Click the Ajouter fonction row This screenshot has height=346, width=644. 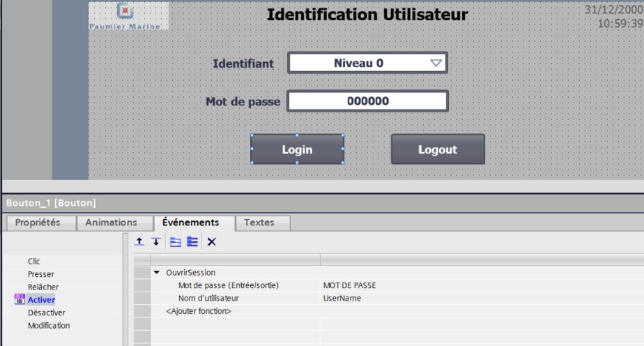[199, 310]
